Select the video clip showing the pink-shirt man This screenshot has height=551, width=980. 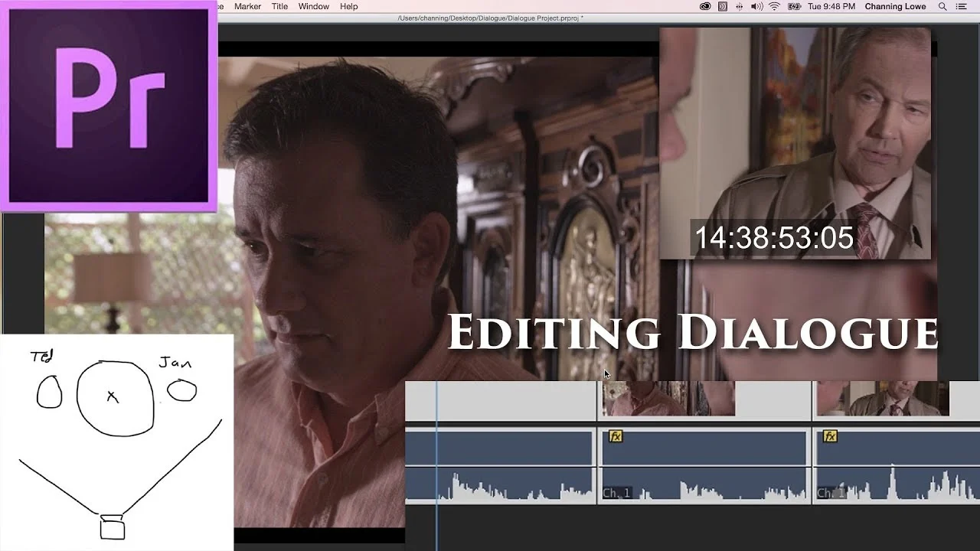coord(704,400)
